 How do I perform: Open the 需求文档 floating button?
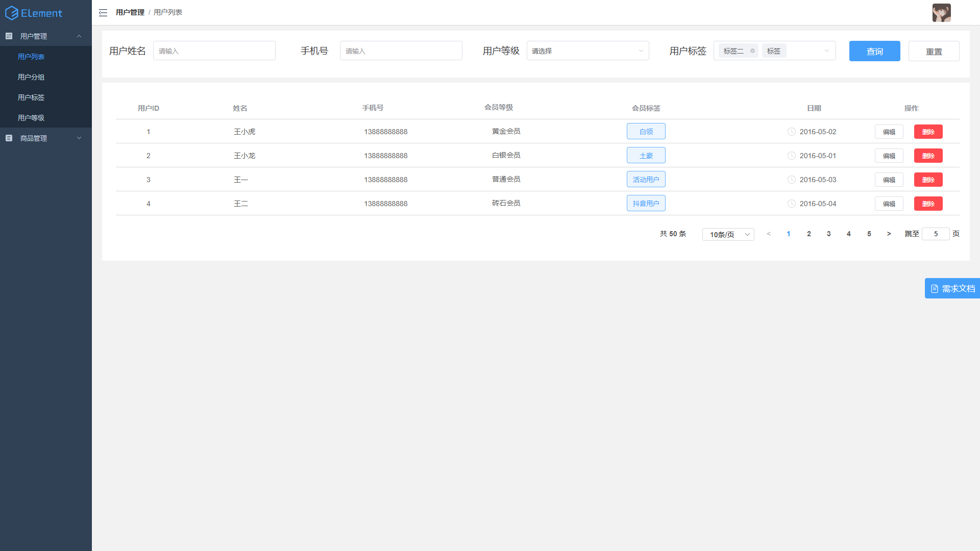952,289
